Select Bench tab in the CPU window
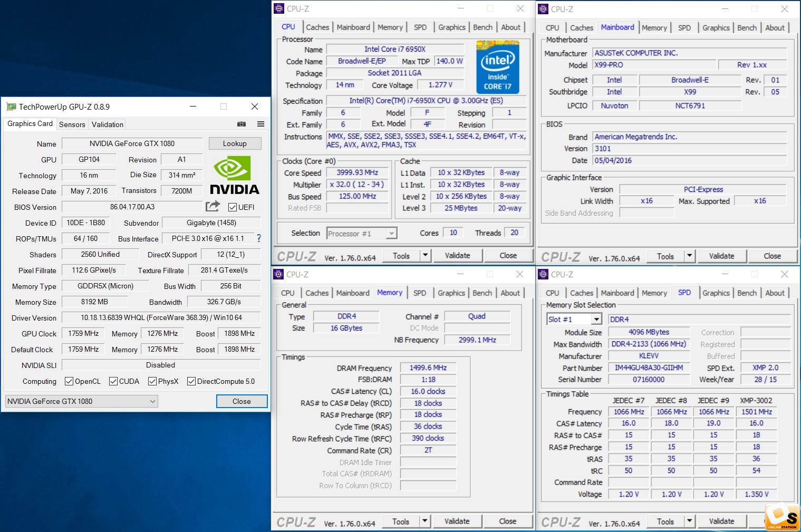 482,27
